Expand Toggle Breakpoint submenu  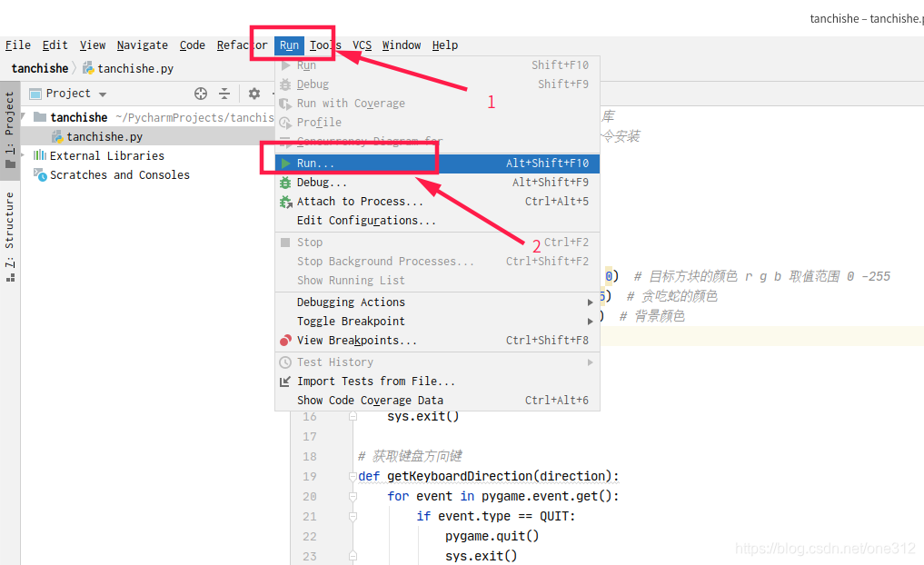point(437,321)
